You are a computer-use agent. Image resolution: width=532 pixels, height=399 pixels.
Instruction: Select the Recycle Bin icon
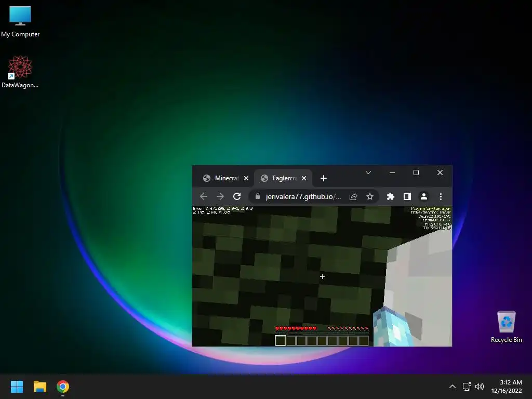pos(506,327)
